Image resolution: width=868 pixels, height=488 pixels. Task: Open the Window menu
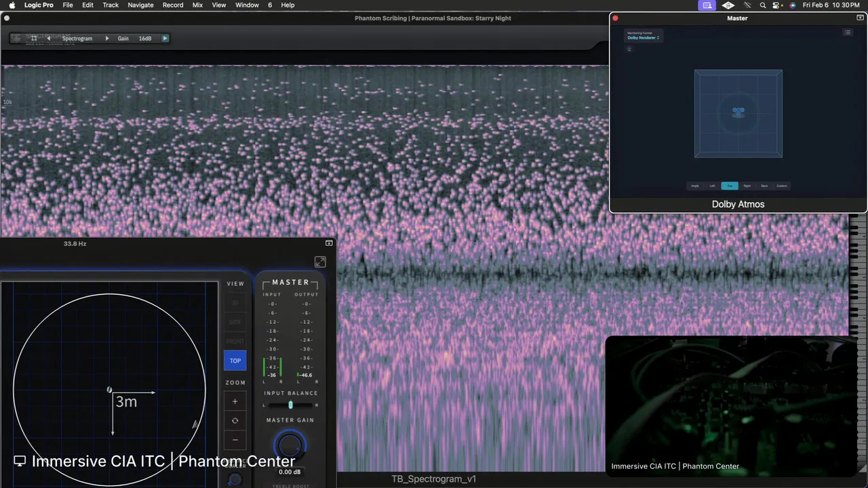247,5
